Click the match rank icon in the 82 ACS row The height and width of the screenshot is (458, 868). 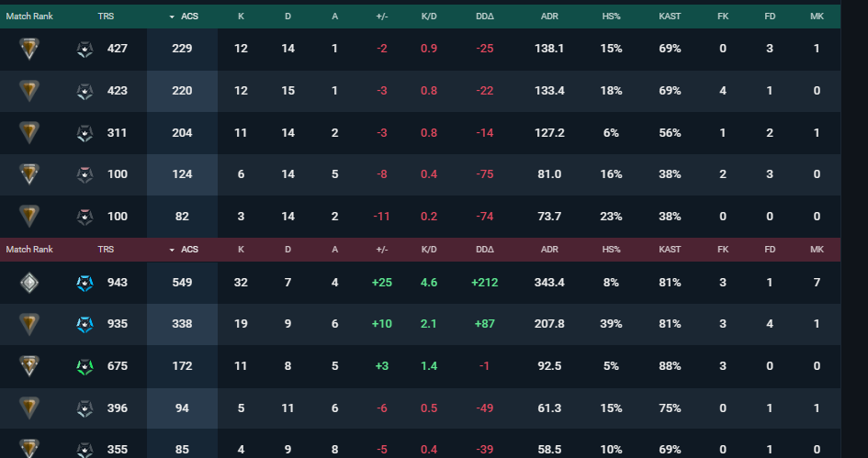[29, 217]
